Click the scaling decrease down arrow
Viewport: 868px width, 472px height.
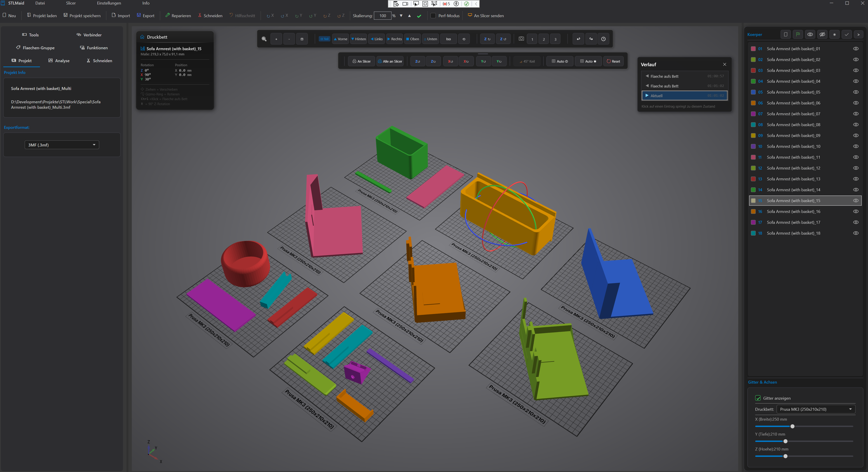pos(401,16)
